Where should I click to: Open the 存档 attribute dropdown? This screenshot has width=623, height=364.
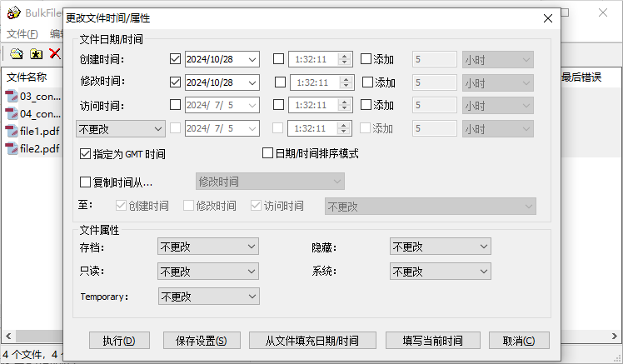208,247
